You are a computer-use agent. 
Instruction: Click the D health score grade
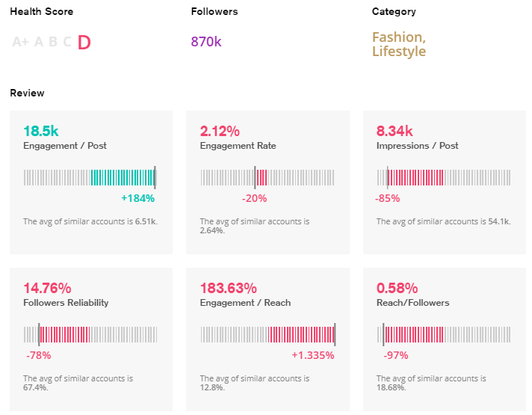click(x=84, y=42)
